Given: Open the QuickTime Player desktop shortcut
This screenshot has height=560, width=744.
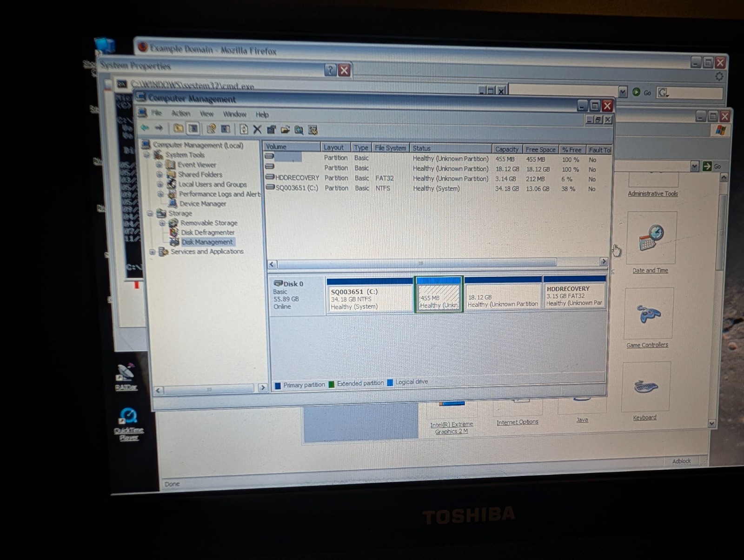Looking at the screenshot, I should [x=129, y=424].
